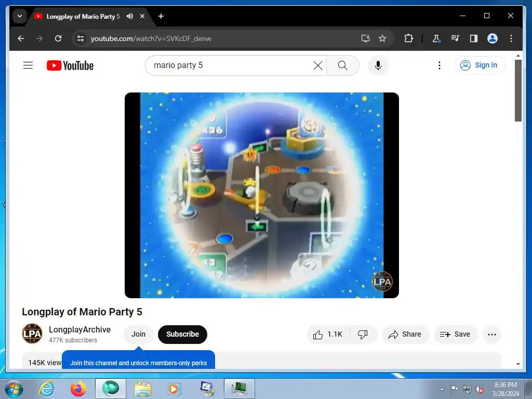Open the YouTube hamburger guide menu
Screen dimensions: 532x399
pos(28,65)
